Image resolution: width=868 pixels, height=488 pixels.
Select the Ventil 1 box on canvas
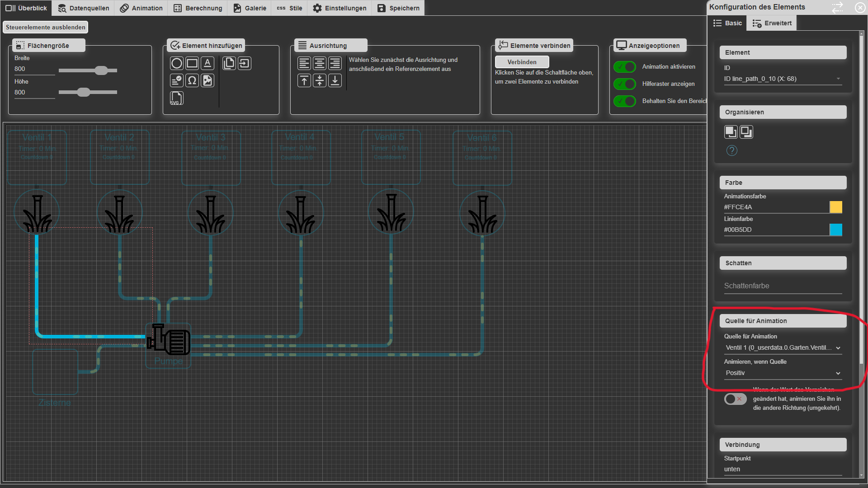pyautogui.click(x=37, y=157)
